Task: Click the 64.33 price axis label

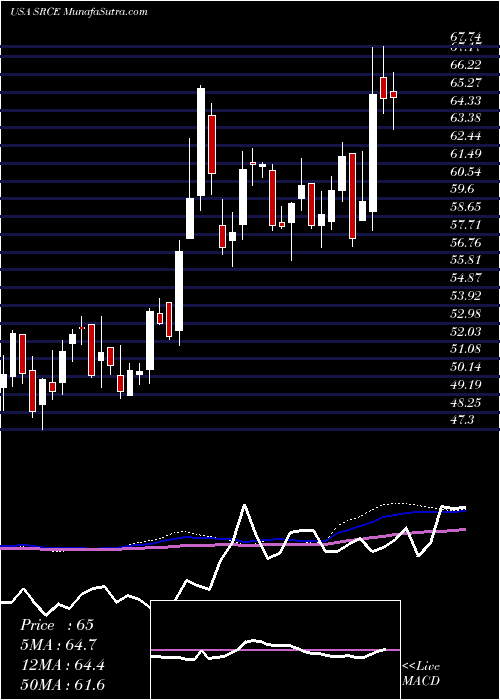Action: point(466,100)
